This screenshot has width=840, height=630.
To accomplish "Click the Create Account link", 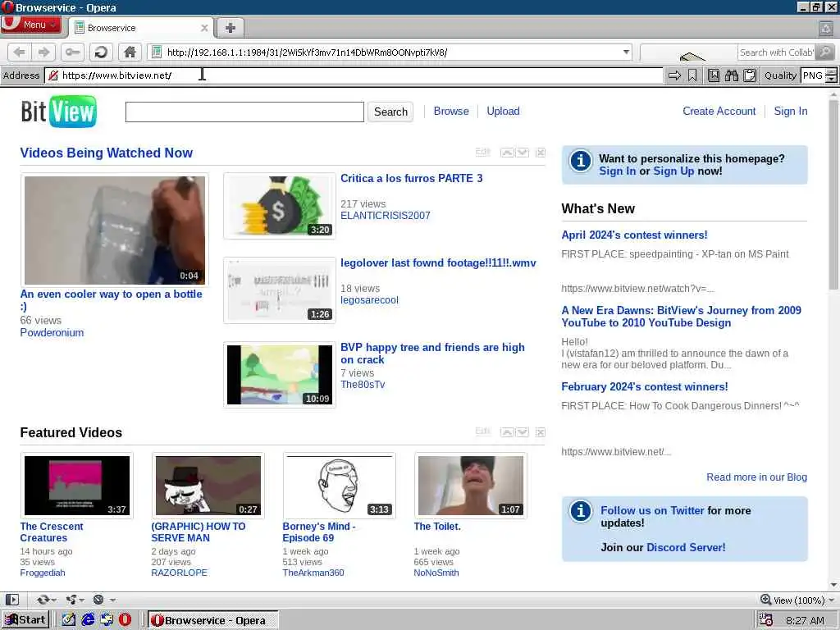I will [719, 111].
